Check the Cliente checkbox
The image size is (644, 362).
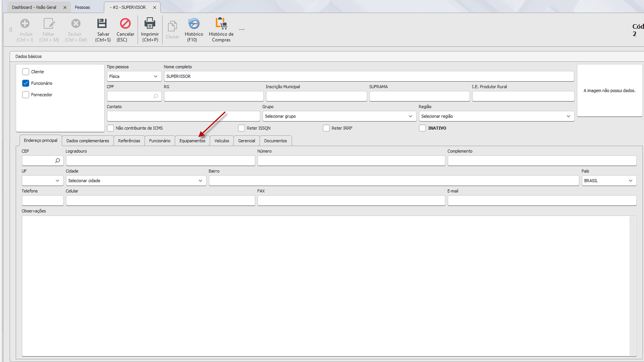(26, 72)
